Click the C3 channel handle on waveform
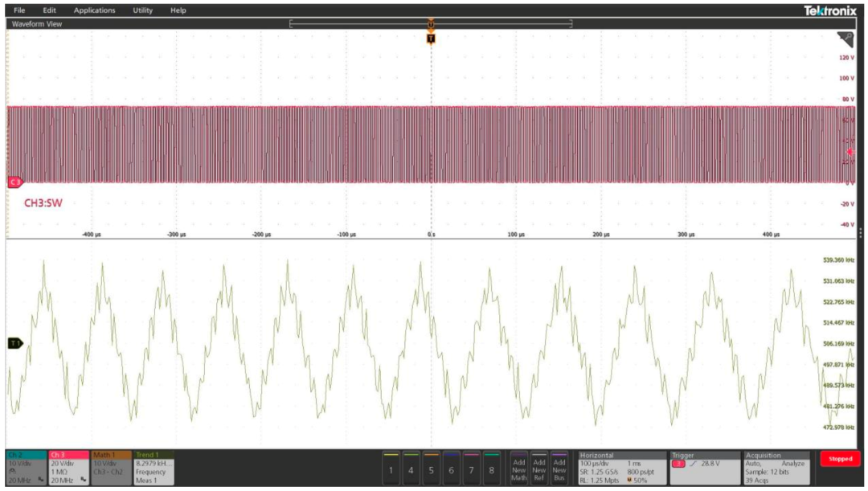 click(14, 182)
